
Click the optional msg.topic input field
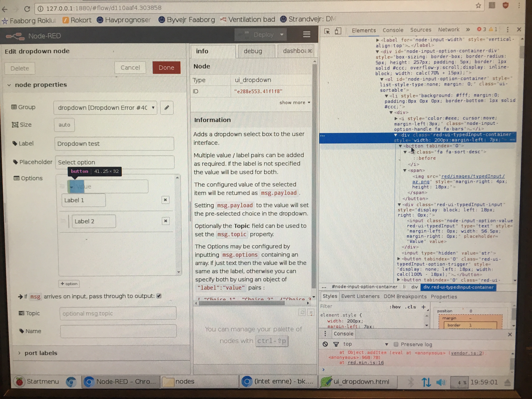point(118,313)
